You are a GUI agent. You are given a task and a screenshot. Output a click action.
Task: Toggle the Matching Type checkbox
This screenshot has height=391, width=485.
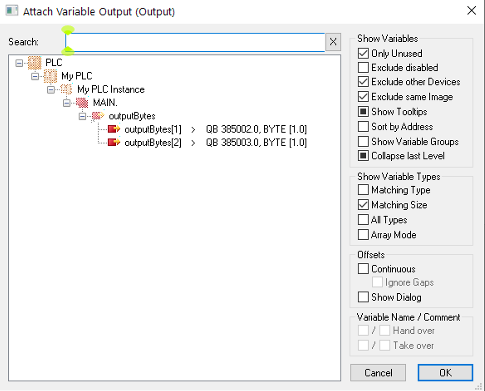coord(363,190)
